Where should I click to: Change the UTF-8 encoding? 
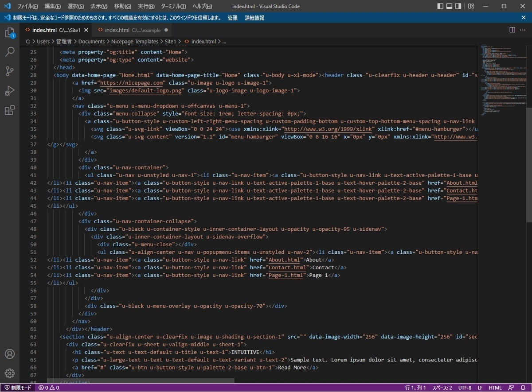465,388
